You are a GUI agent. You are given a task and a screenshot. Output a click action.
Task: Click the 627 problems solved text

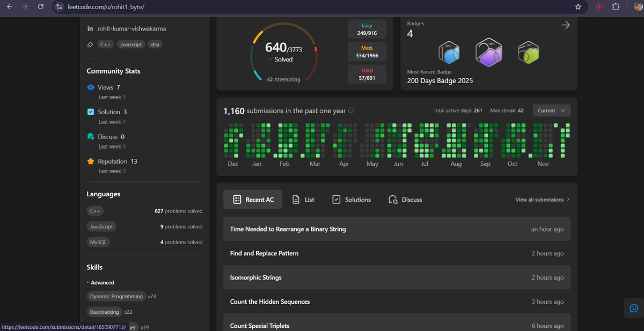(179, 211)
